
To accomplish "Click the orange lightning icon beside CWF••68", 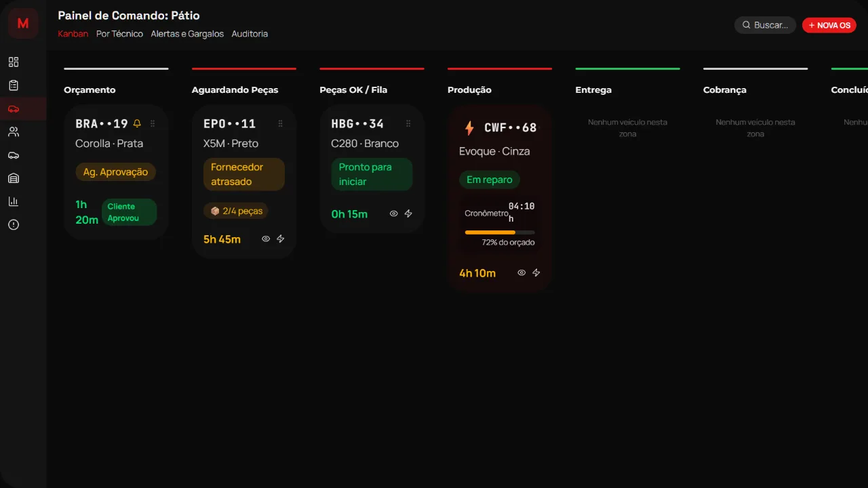I will [x=469, y=127].
